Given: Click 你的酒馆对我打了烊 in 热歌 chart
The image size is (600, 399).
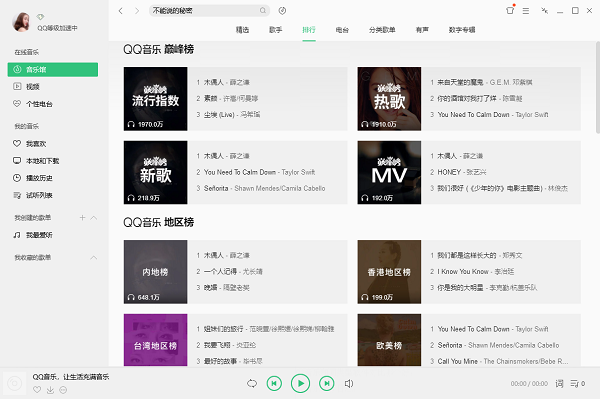Looking at the screenshot, I should [x=467, y=99].
